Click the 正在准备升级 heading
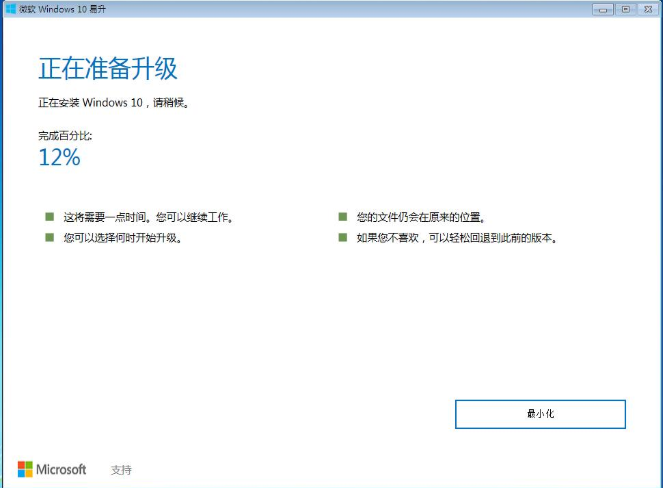This screenshot has height=488, width=663. [x=107, y=69]
